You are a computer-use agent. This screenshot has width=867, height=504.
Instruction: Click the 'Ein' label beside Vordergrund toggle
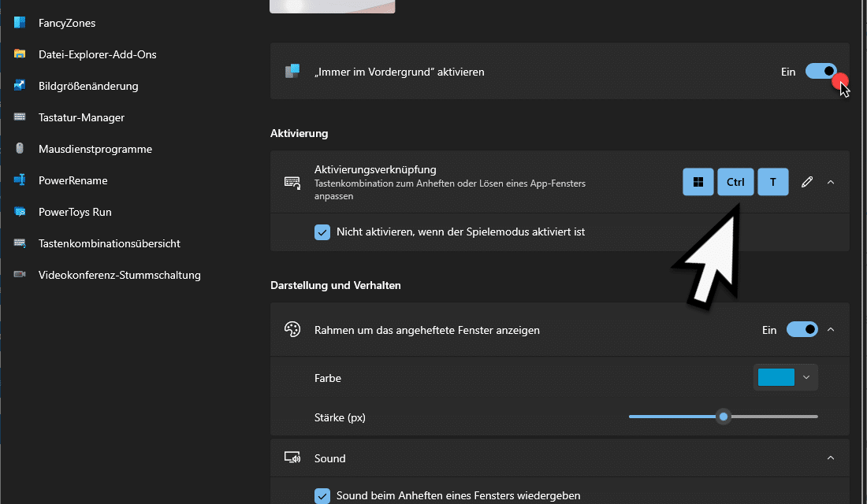(788, 72)
